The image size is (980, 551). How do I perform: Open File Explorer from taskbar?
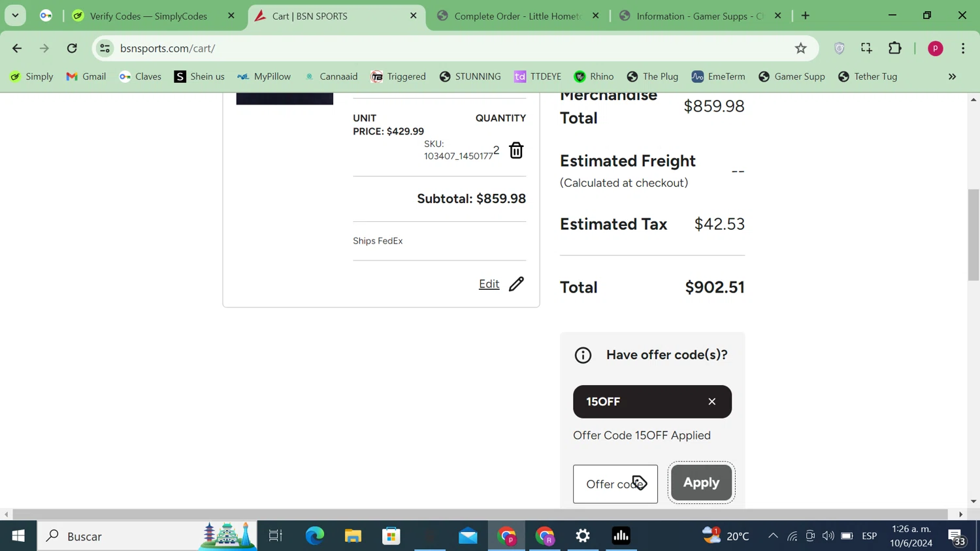click(353, 536)
